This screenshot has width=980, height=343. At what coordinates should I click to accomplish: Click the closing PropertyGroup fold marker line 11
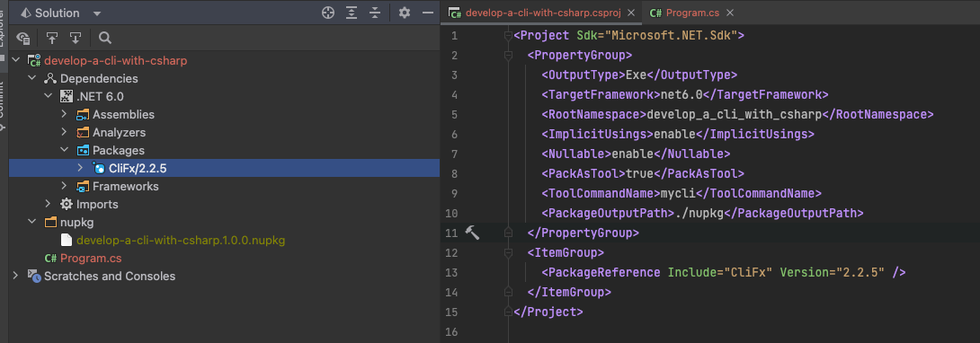pyautogui.click(x=508, y=233)
